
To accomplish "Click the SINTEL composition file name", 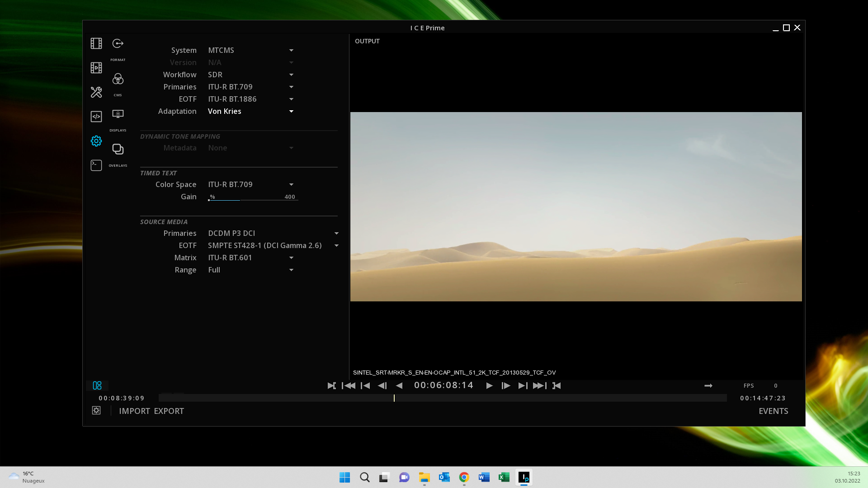I will point(454,372).
